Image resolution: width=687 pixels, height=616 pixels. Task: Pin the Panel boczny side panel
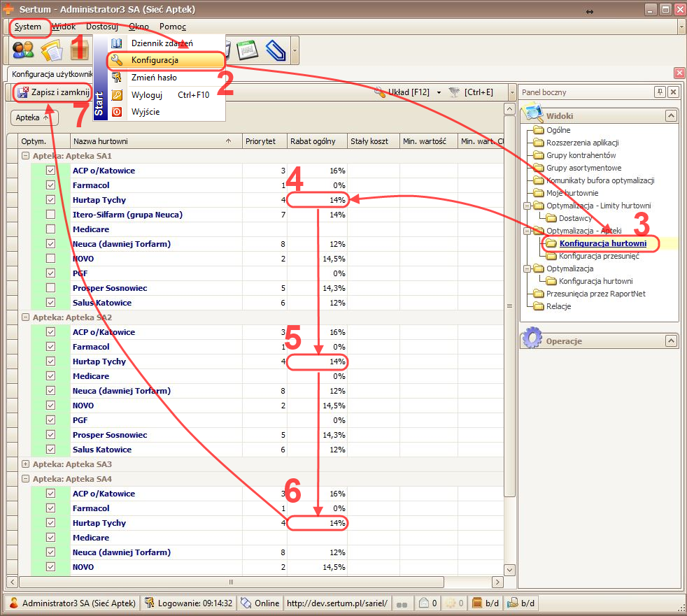659,92
